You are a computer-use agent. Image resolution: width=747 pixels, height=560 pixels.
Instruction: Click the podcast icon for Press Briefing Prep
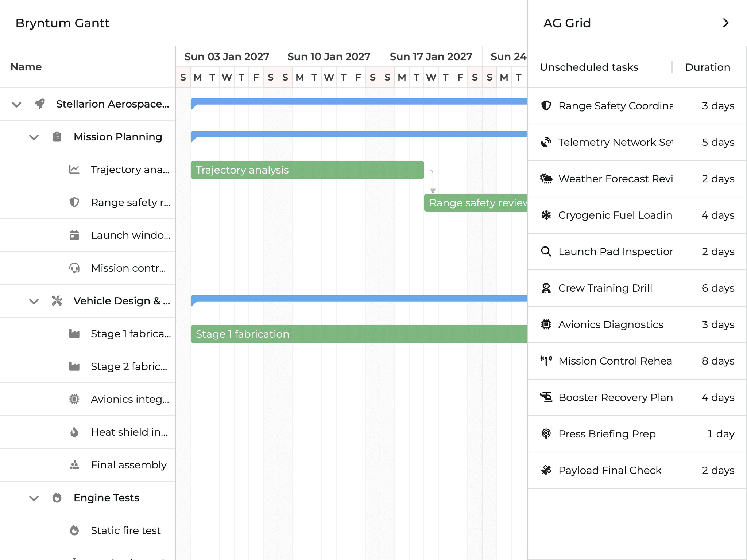coord(546,434)
